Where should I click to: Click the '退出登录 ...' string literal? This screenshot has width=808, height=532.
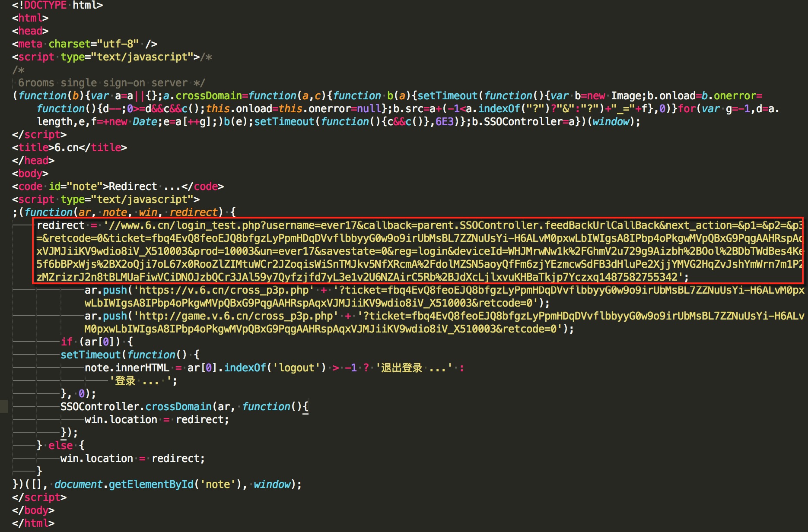pyautogui.click(x=414, y=368)
